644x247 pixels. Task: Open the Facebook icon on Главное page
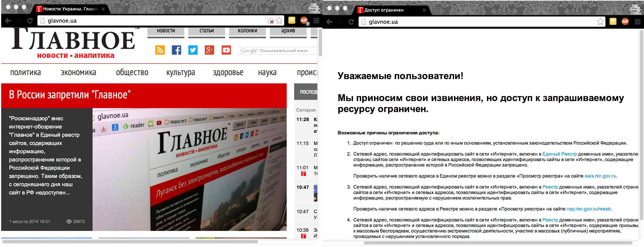[176, 50]
